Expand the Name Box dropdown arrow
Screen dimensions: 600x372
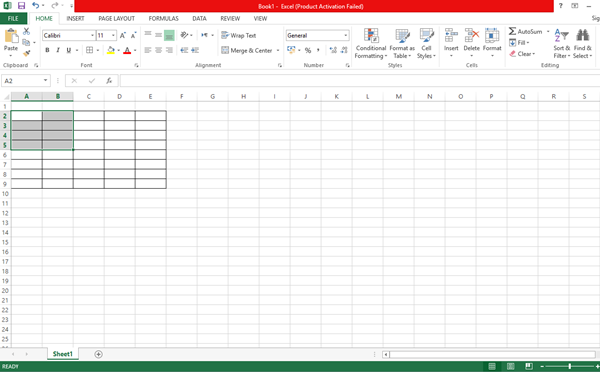46,80
